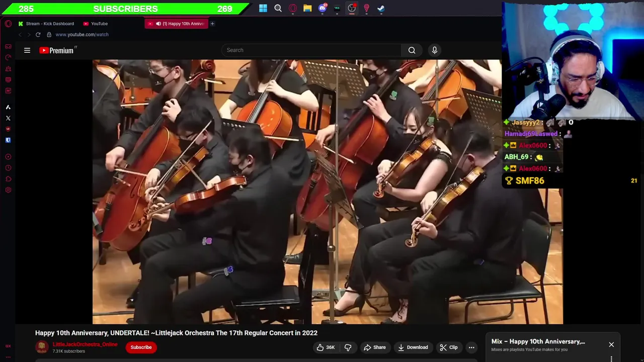
Task: Open the GX Corner sidebar icon
Action: (8, 46)
